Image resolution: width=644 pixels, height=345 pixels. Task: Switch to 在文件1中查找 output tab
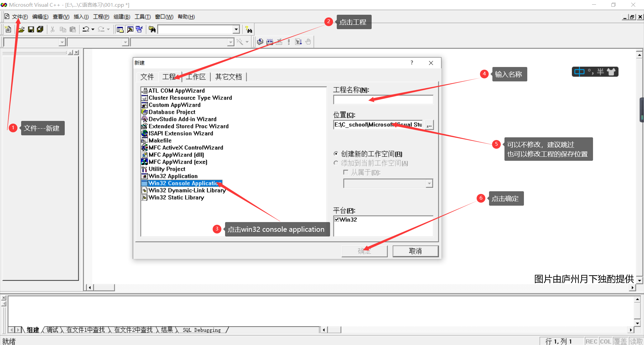86,330
